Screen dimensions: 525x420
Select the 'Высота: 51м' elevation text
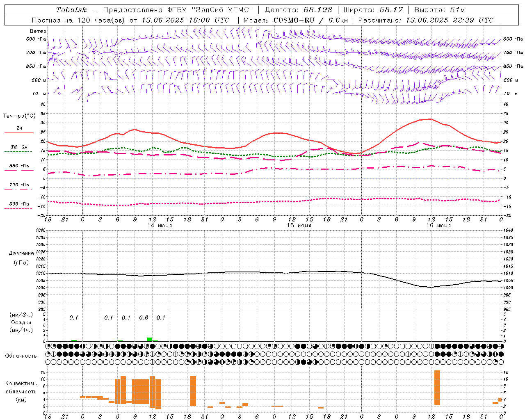point(440,10)
